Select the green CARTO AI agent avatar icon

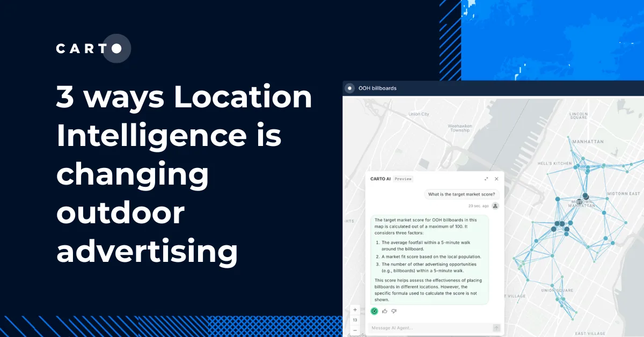(x=374, y=311)
